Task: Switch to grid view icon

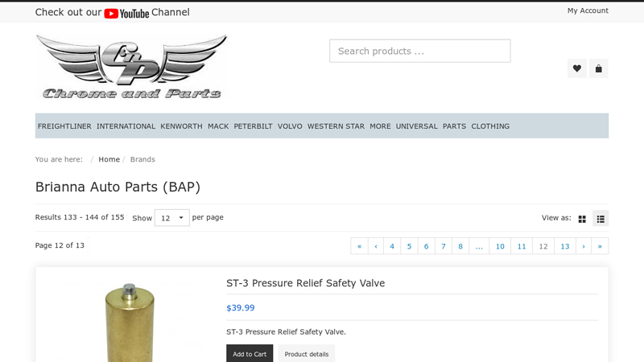Action: pyautogui.click(x=582, y=219)
